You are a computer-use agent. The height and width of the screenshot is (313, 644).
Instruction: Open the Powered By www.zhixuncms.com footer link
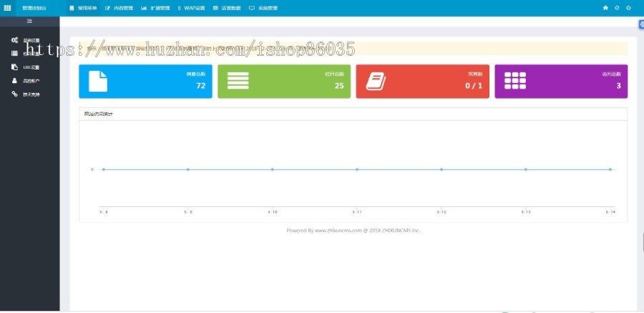(353, 231)
